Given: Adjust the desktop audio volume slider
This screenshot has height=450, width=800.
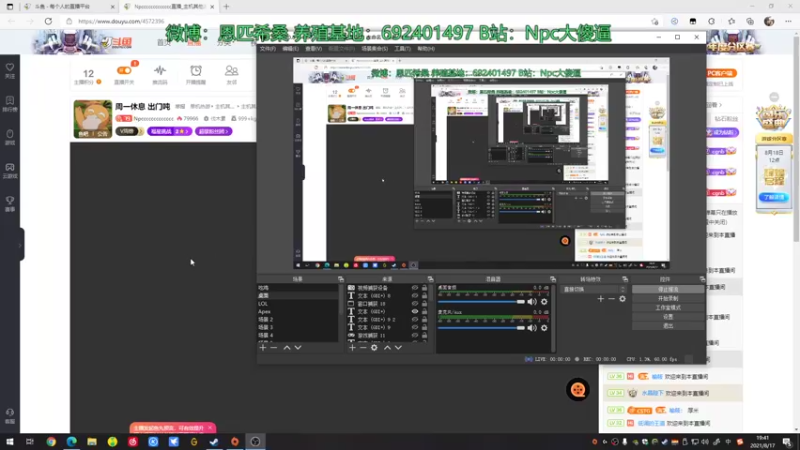Looking at the screenshot, I should click(481, 302).
